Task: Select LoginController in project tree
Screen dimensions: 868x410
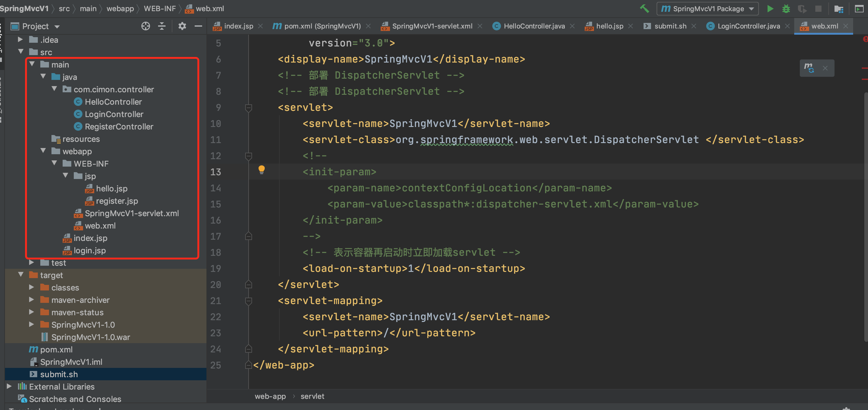Action: (x=114, y=114)
